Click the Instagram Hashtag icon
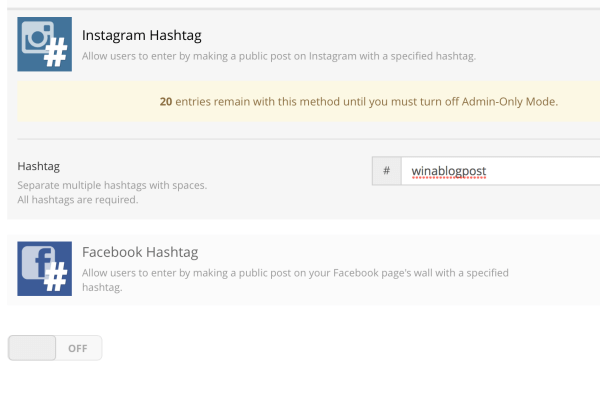 (44, 44)
